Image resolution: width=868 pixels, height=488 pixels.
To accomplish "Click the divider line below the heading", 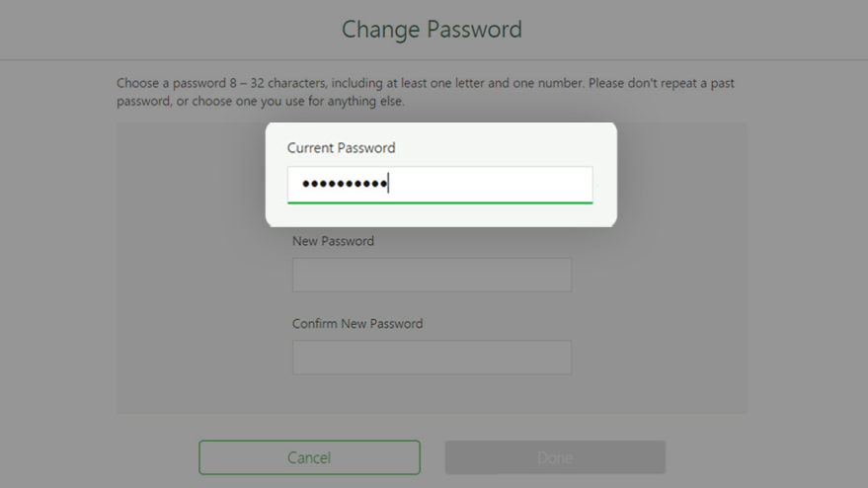I will [x=434, y=59].
